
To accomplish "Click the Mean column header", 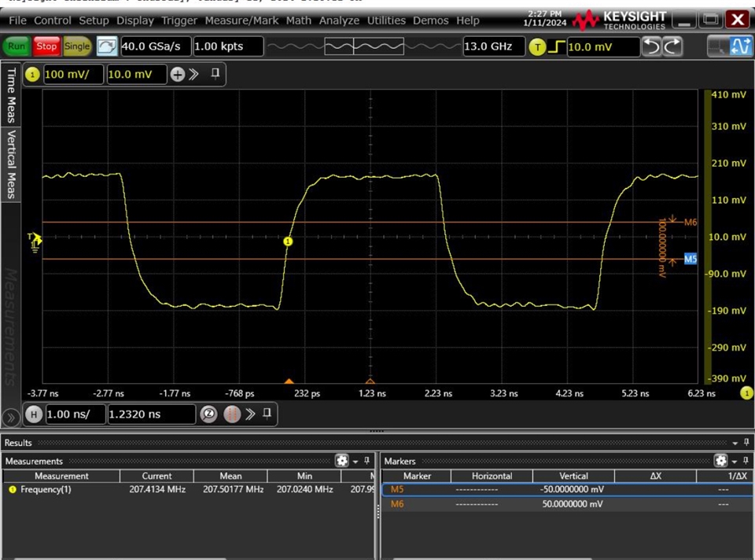I will (230, 476).
